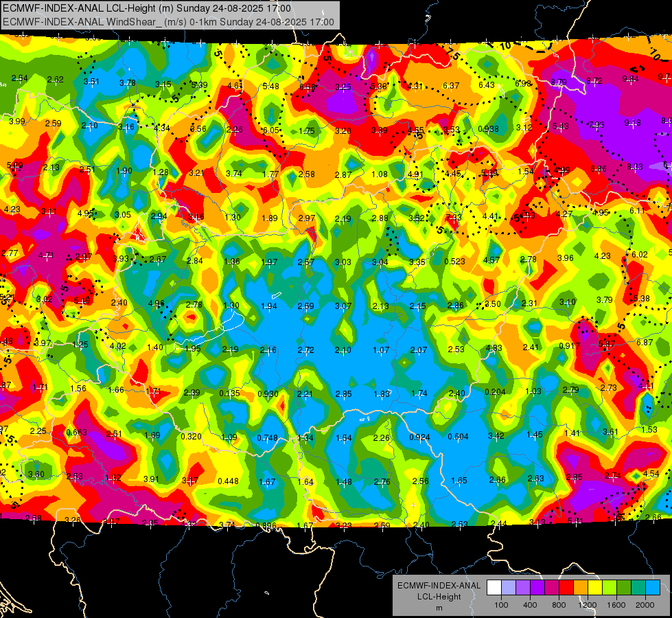Click the wind shear value '0.748'

click(268, 437)
